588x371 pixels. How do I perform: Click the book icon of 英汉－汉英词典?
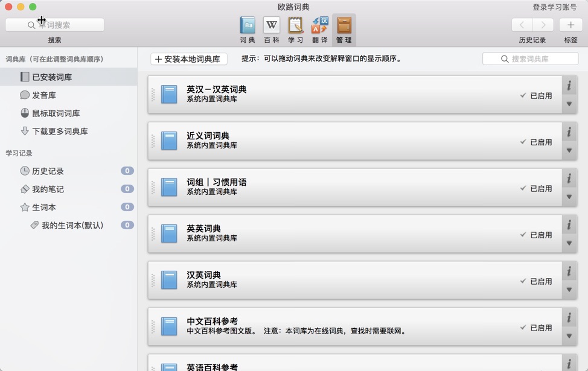[169, 94]
